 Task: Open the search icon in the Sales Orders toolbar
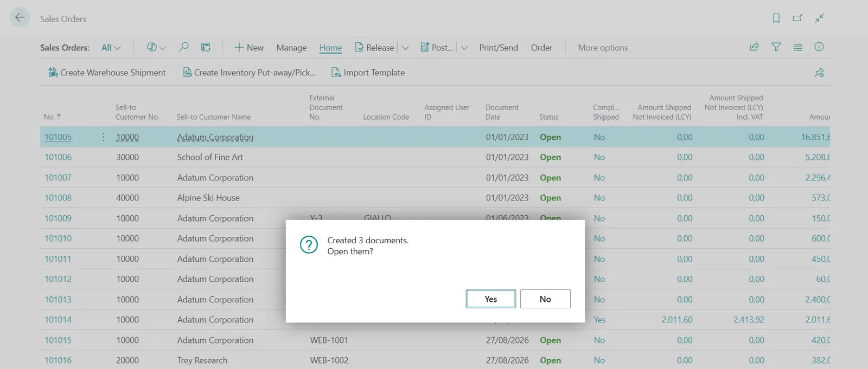click(x=184, y=47)
